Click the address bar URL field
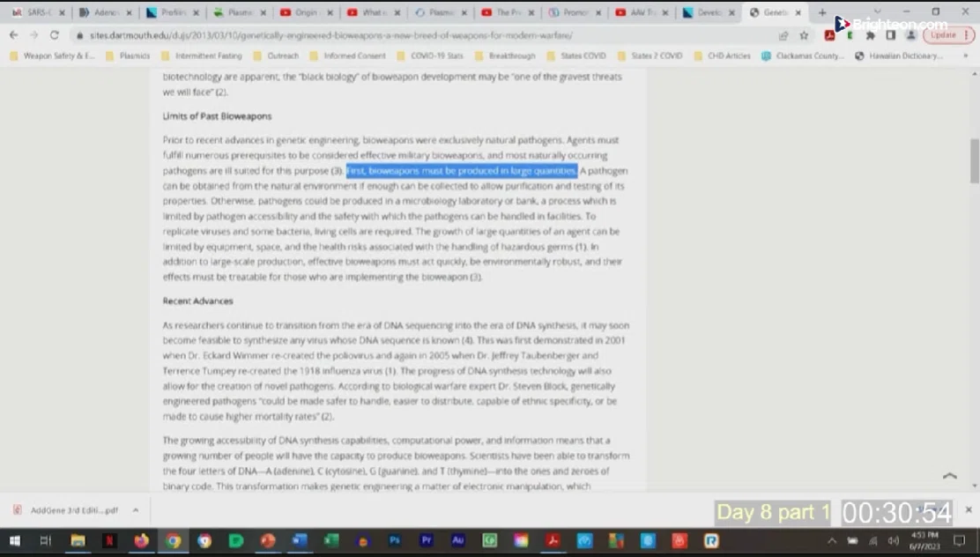Viewport: 980px width, 557px height. [425, 35]
